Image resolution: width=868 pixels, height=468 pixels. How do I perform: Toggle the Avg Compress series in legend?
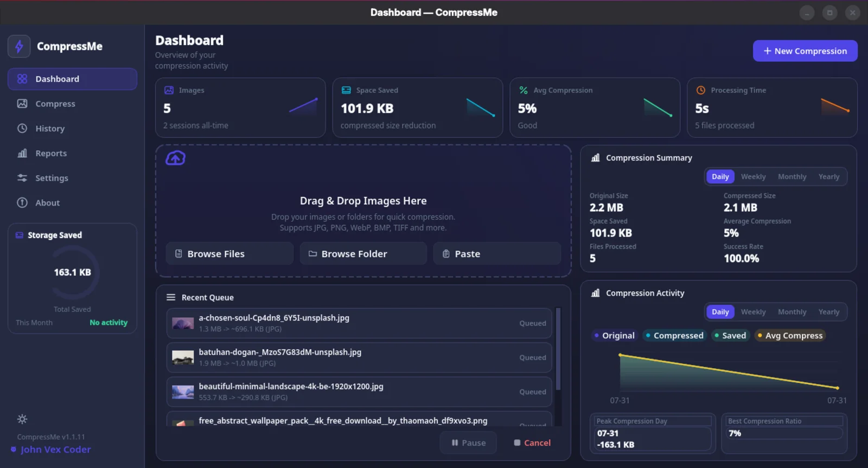click(790, 336)
